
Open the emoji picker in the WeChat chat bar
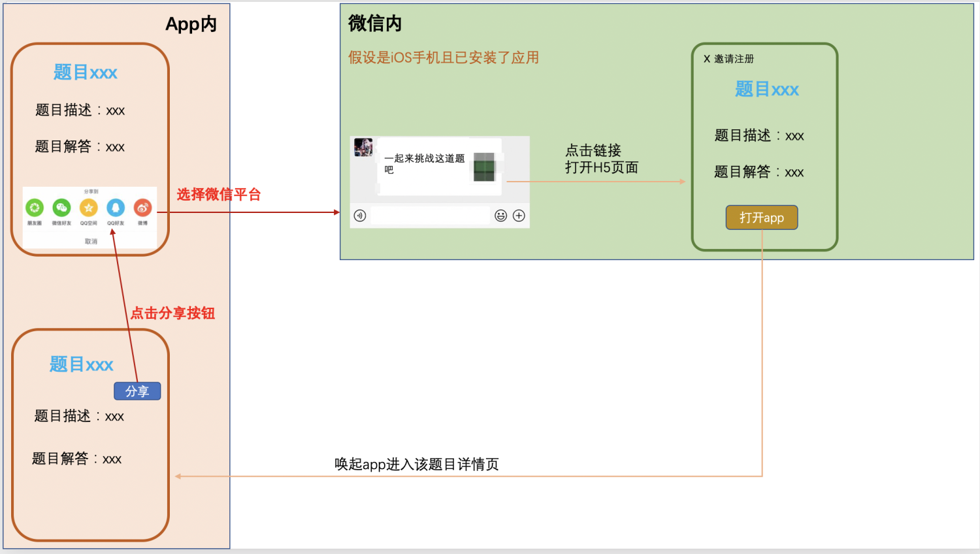[x=500, y=216]
